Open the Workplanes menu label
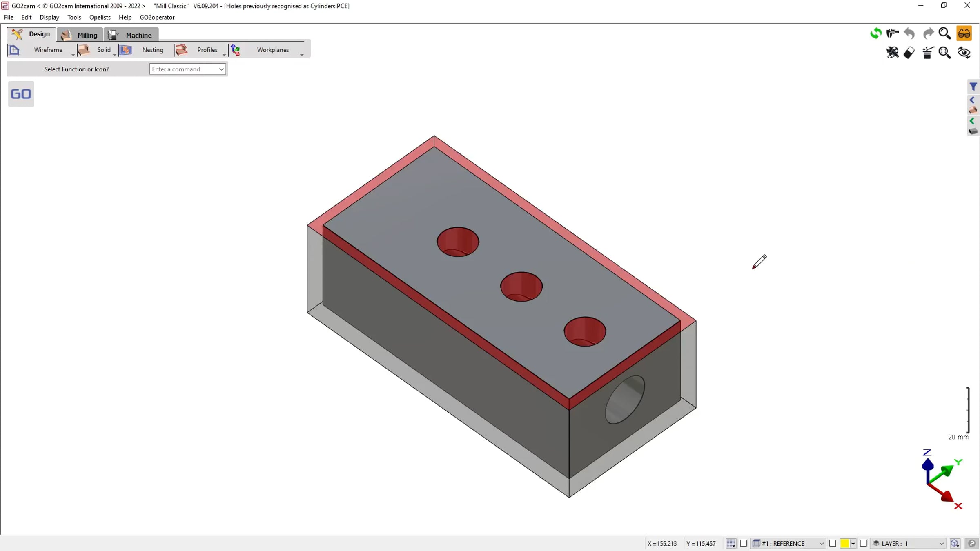980x551 pixels. click(x=273, y=50)
